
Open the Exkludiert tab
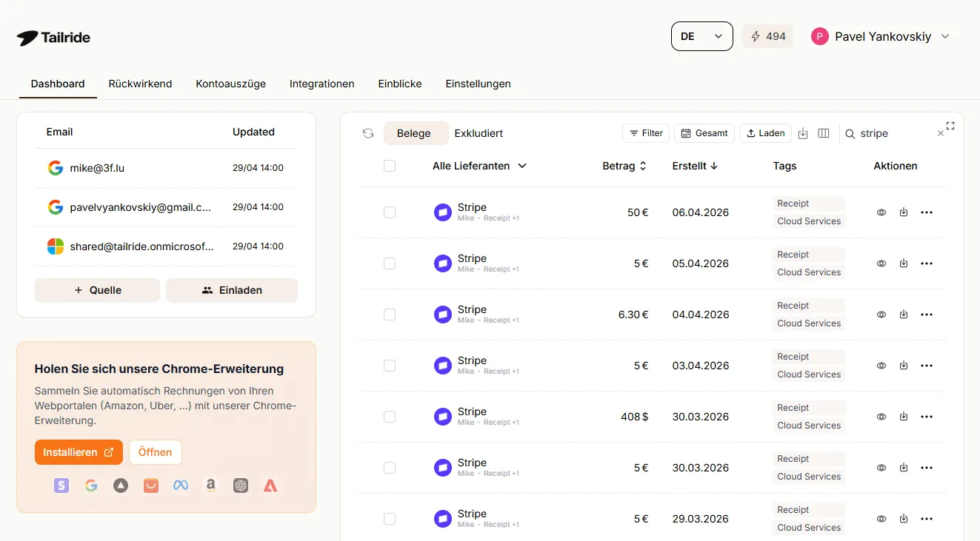pos(478,133)
